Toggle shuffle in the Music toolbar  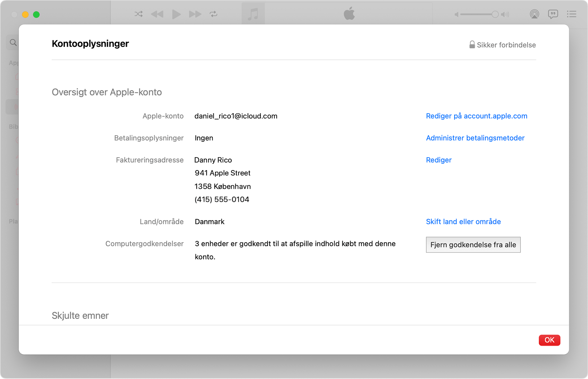click(x=138, y=14)
